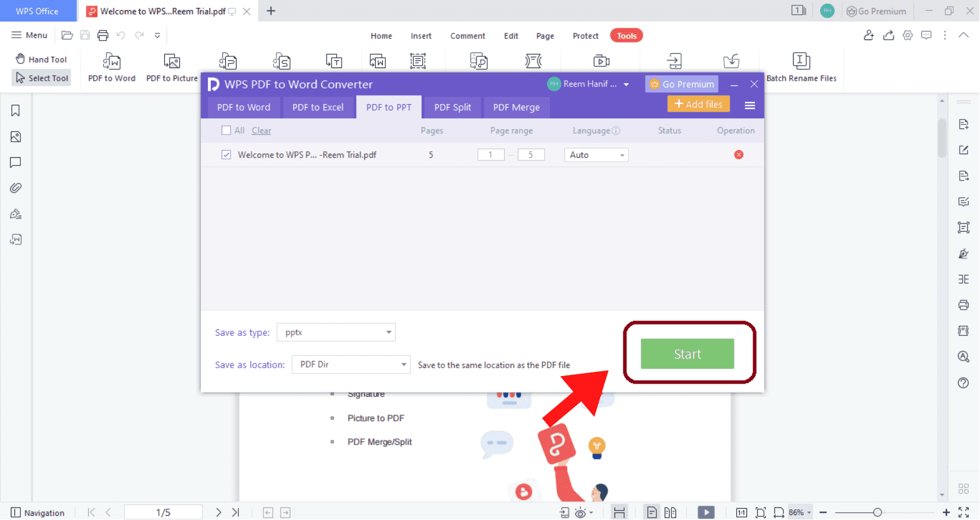This screenshot has width=980, height=520.
Task: Click the Add files button
Action: point(698,104)
